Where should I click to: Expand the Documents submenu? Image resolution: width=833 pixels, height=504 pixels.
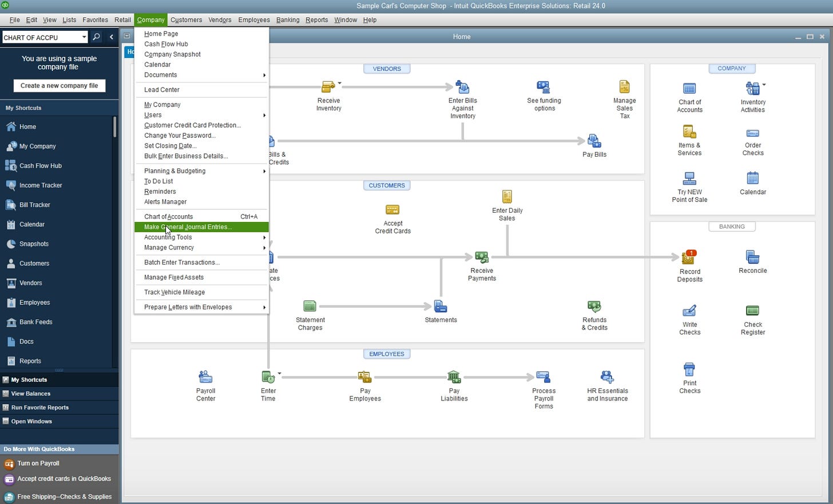tap(201, 75)
